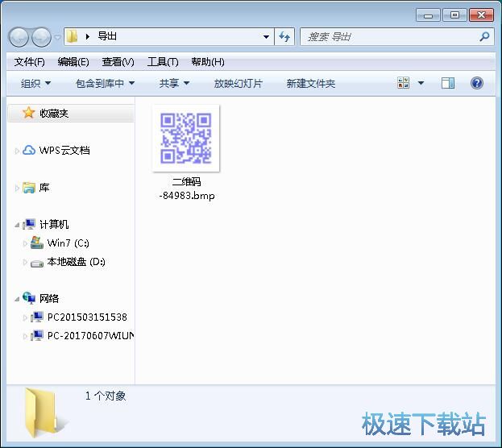Open the 编辑(E) menu
The height and width of the screenshot is (448, 502).
pyautogui.click(x=73, y=61)
